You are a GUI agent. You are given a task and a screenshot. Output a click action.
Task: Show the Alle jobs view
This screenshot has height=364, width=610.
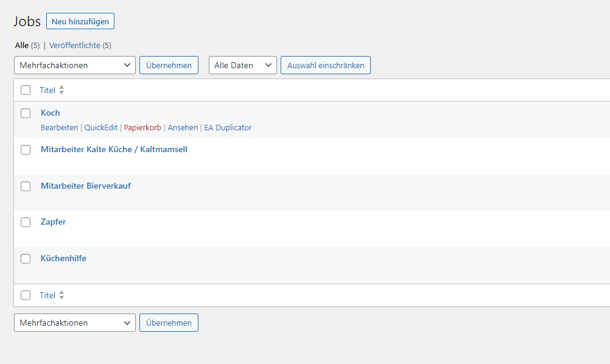click(x=22, y=46)
